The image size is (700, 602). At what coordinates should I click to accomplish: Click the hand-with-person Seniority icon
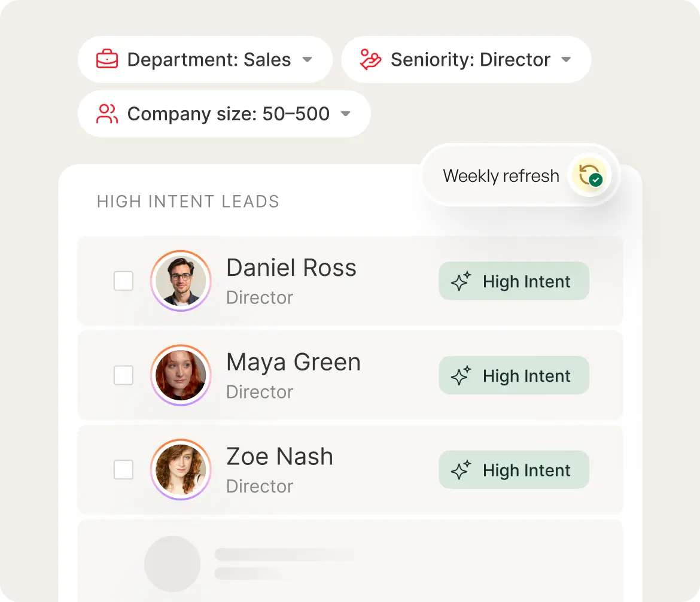[370, 60]
